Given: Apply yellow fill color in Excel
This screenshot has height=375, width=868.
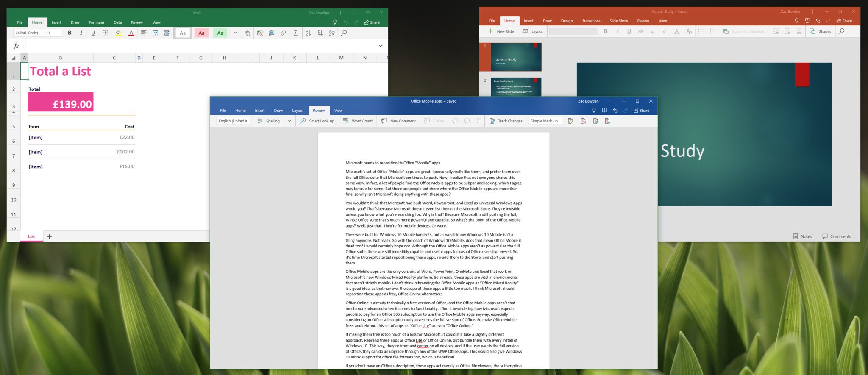Looking at the screenshot, I should point(118,33).
